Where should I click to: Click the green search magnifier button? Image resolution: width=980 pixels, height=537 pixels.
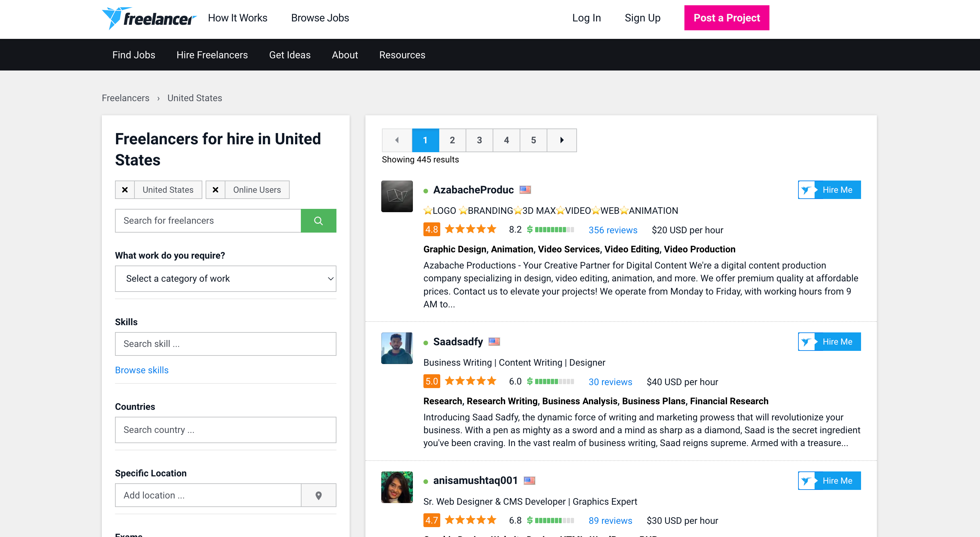click(318, 221)
